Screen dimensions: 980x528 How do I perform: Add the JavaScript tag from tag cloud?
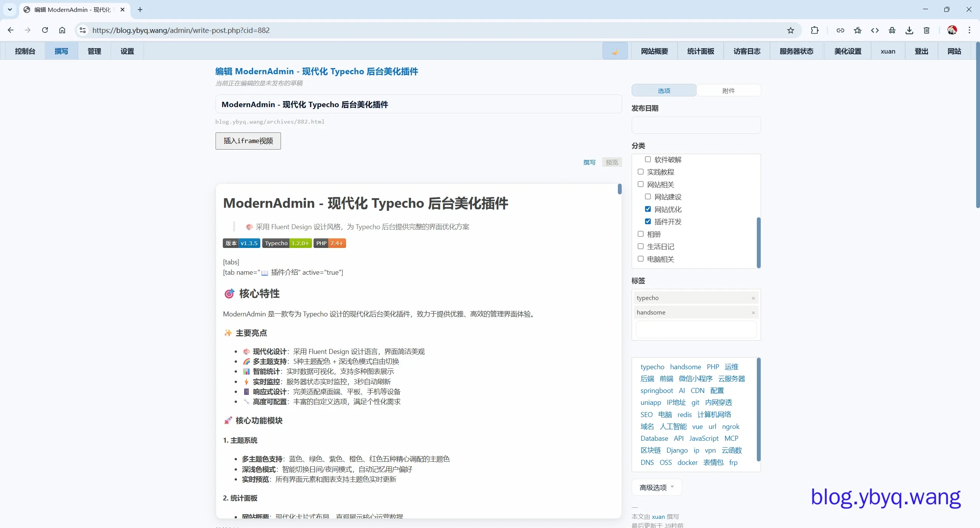(x=704, y=438)
